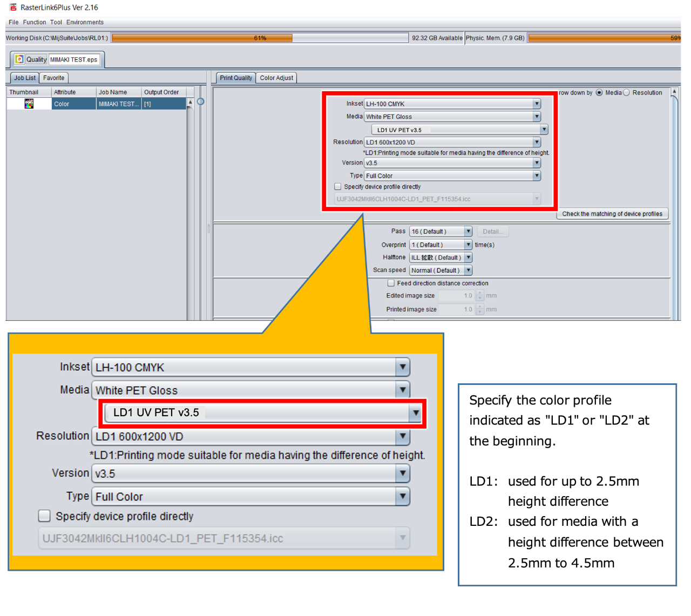Open the Pass 16 (Default) dropdown
Viewport: 691px width, 616px height.
tap(441, 231)
